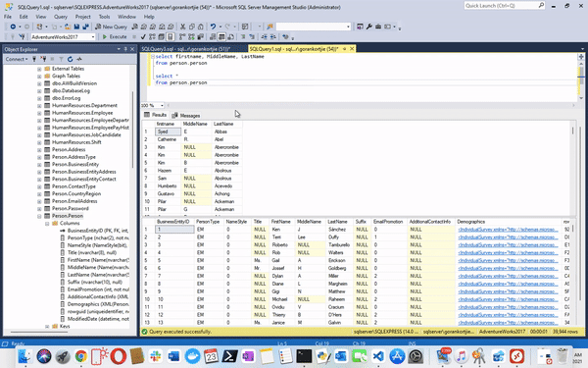Click the Uncomment selected lines icon

(252, 37)
